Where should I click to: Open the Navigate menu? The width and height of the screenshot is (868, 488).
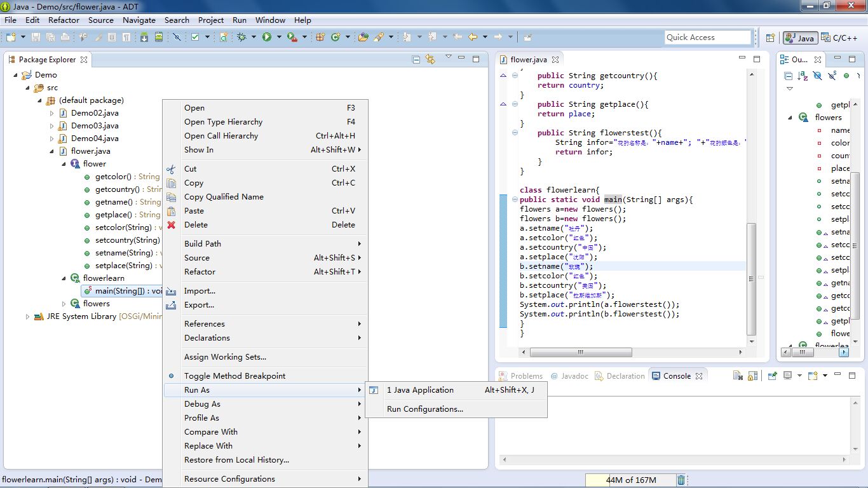pos(139,20)
